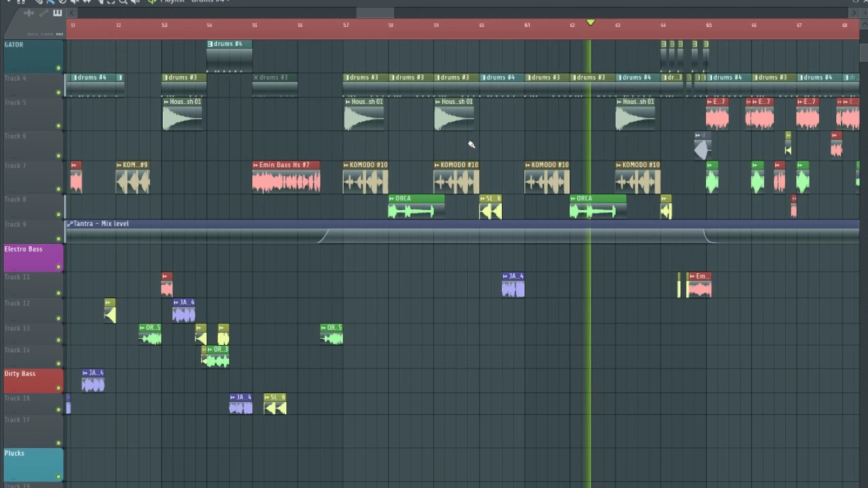Select the Plucks track header
Screen dimensions: 868x488
(33, 464)
